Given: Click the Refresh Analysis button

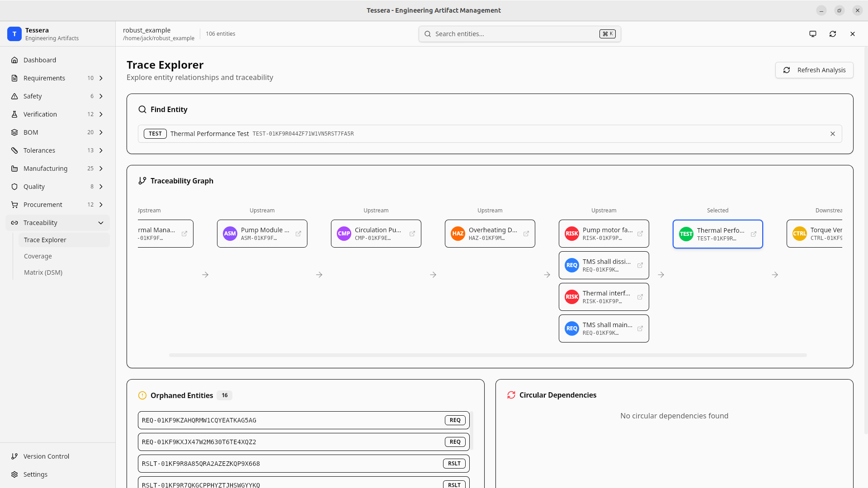Looking at the screenshot, I should (814, 70).
